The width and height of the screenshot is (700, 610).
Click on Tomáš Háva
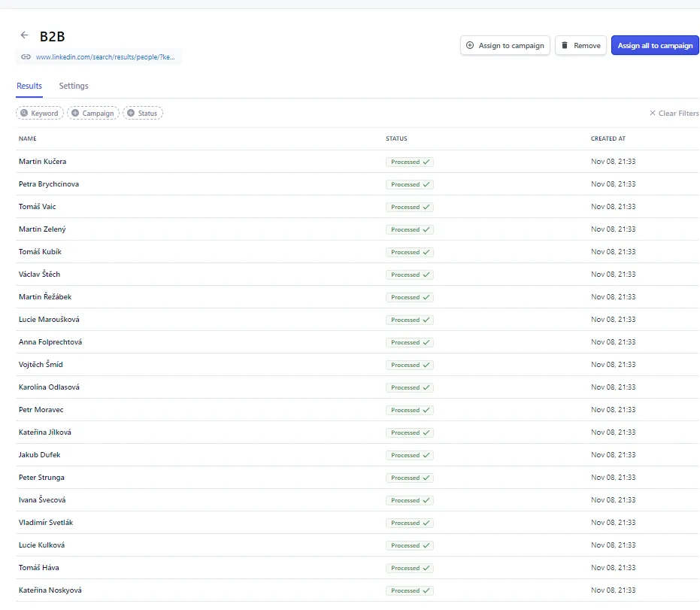click(x=39, y=567)
